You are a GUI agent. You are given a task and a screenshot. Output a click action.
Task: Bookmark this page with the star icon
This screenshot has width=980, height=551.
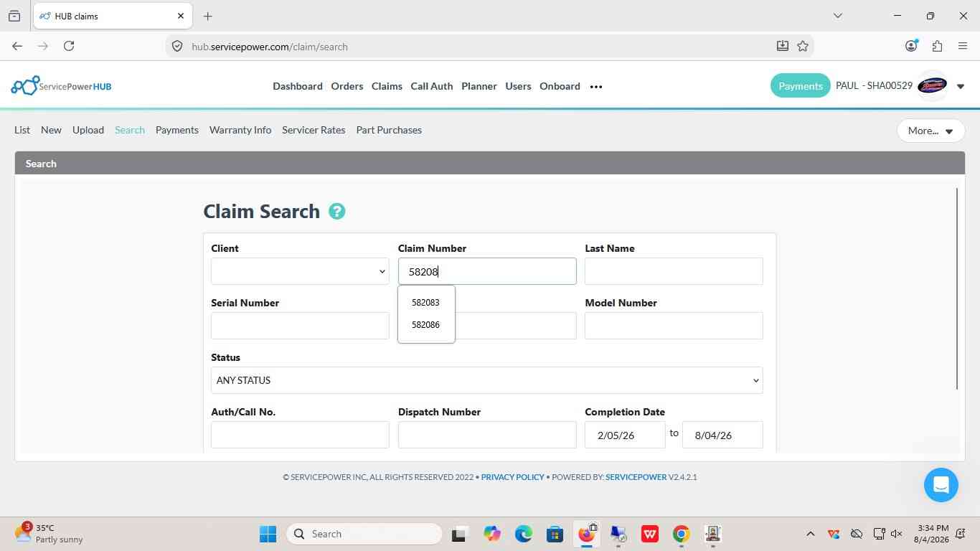tap(803, 46)
